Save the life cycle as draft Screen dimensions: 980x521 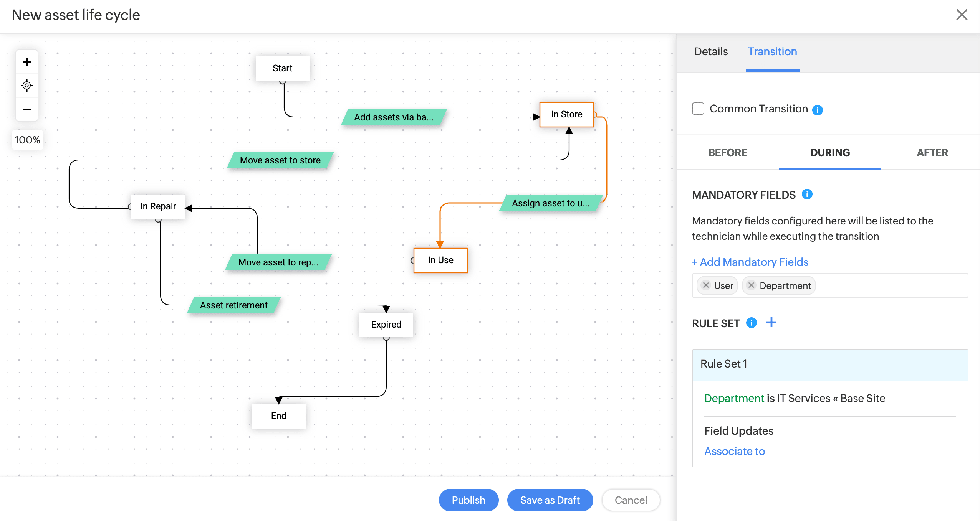[550, 500]
